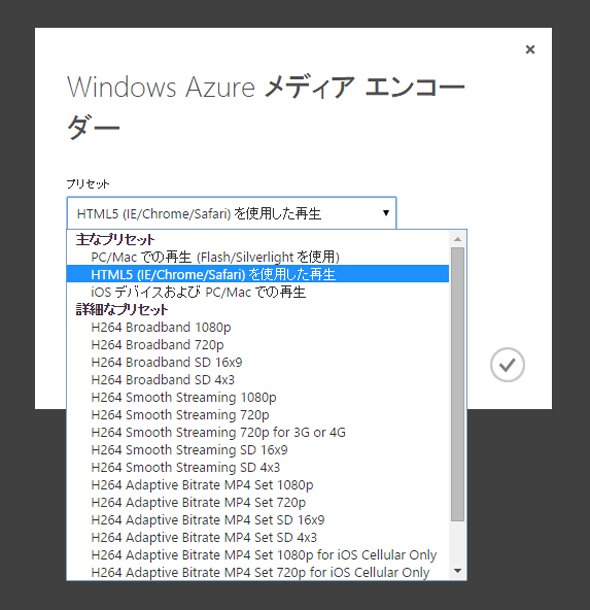Click the checkmark confirm button
Image resolution: width=590 pixels, height=610 pixels.
pyautogui.click(x=507, y=365)
